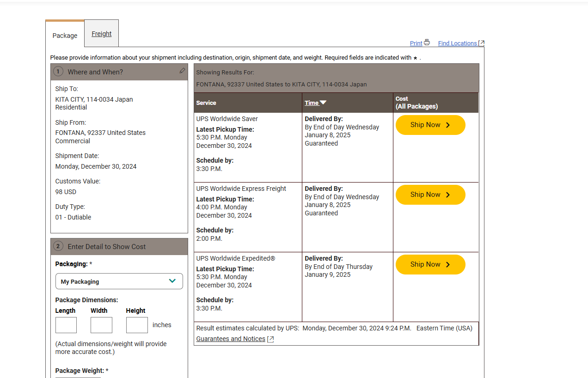The width and height of the screenshot is (588, 378).
Task: Click Ship Now for UPS Worldwide Express Freight
Action: [430, 195]
